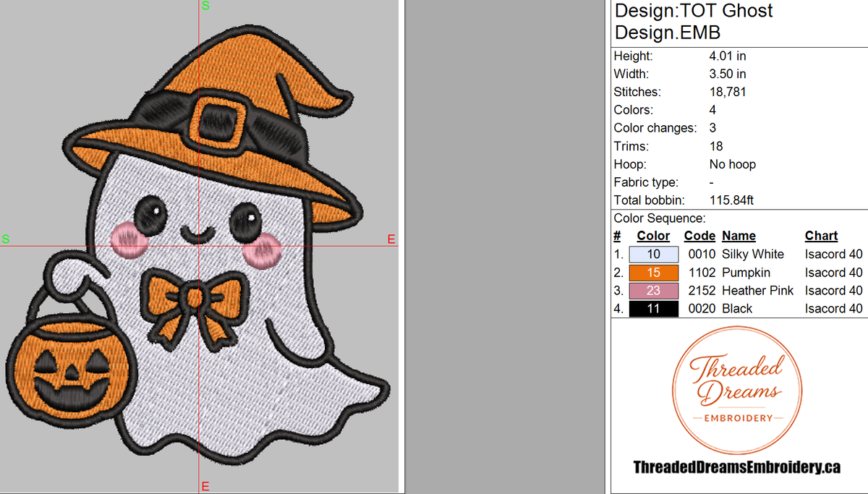The width and height of the screenshot is (868, 494).
Task: Click the width value '3.50 in'
Action: (728, 74)
